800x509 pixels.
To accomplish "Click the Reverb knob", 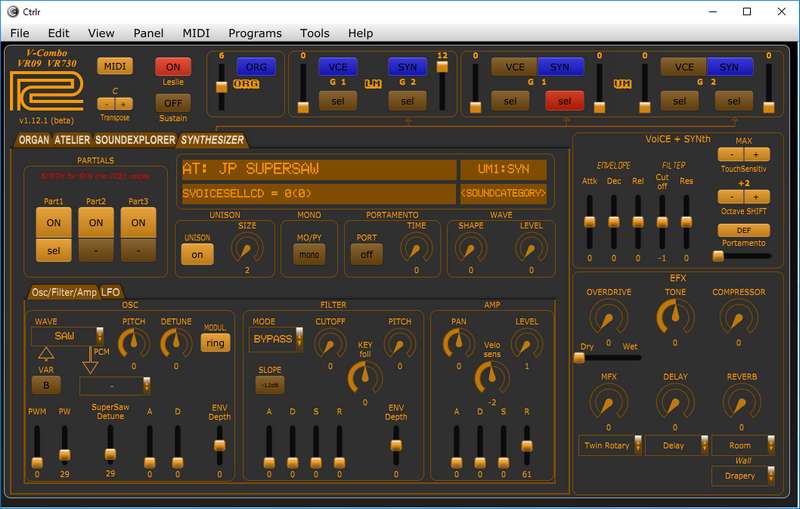I will (738, 403).
